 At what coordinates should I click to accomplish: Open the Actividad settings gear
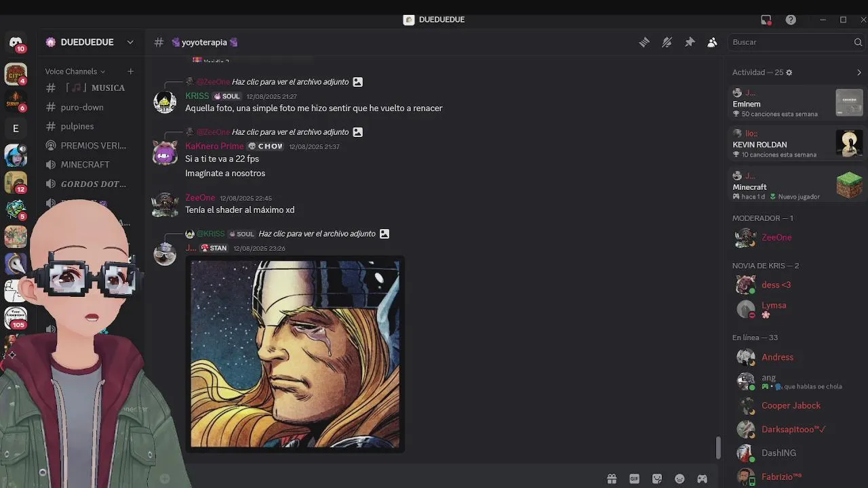pos(789,73)
